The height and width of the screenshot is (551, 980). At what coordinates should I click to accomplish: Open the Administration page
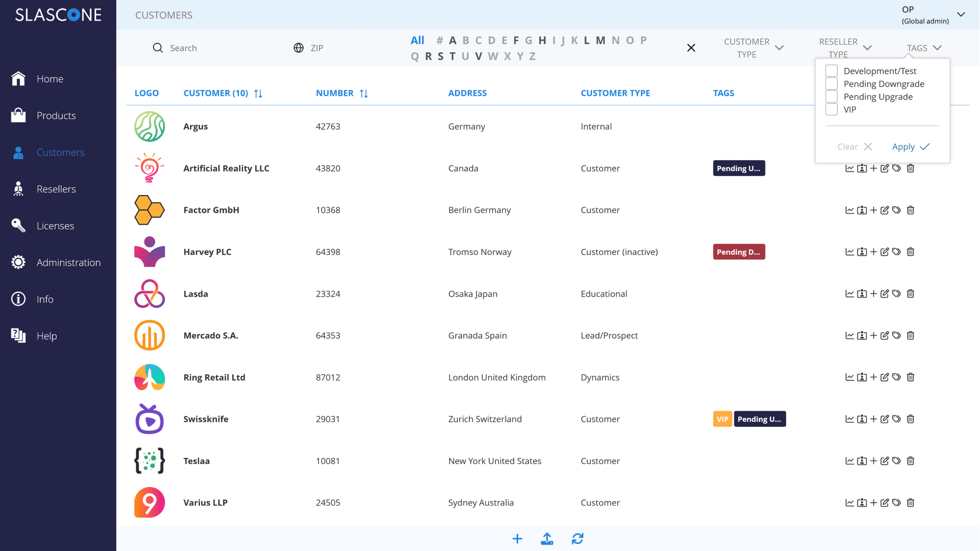tap(69, 262)
